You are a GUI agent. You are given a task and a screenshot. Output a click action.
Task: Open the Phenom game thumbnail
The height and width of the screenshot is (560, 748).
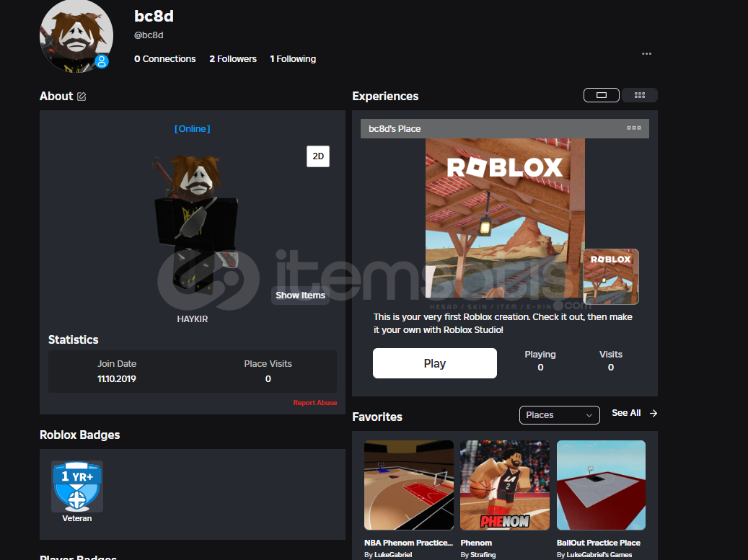[505, 485]
